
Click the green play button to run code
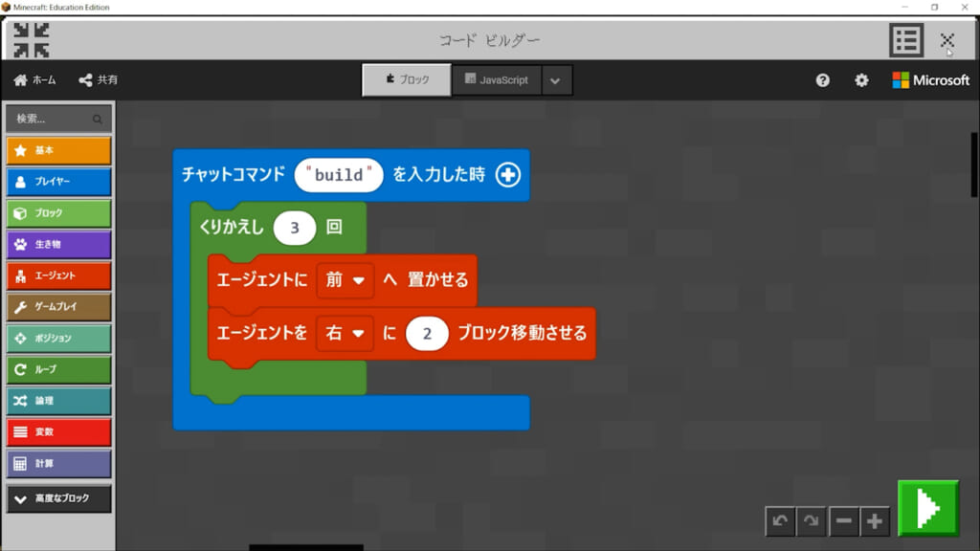pos(927,508)
